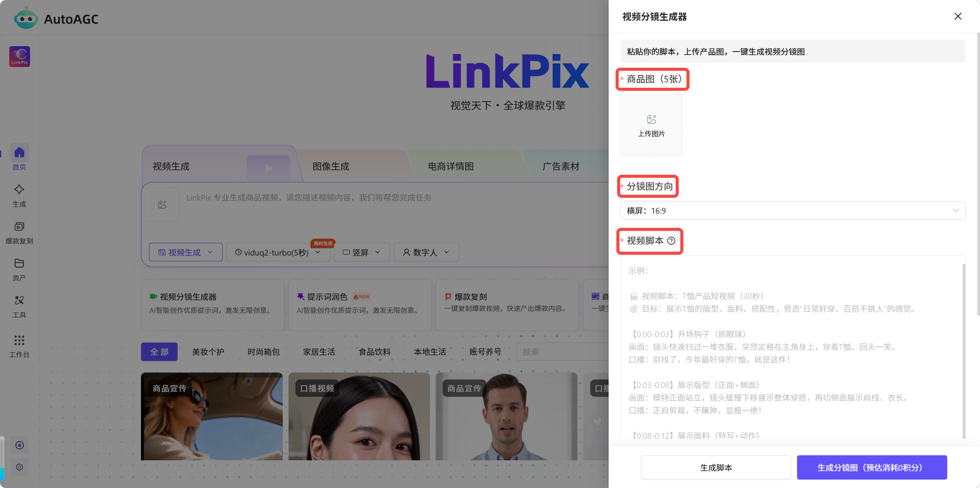Switch to the 广告素材 tab

click(x=561, y=167)
